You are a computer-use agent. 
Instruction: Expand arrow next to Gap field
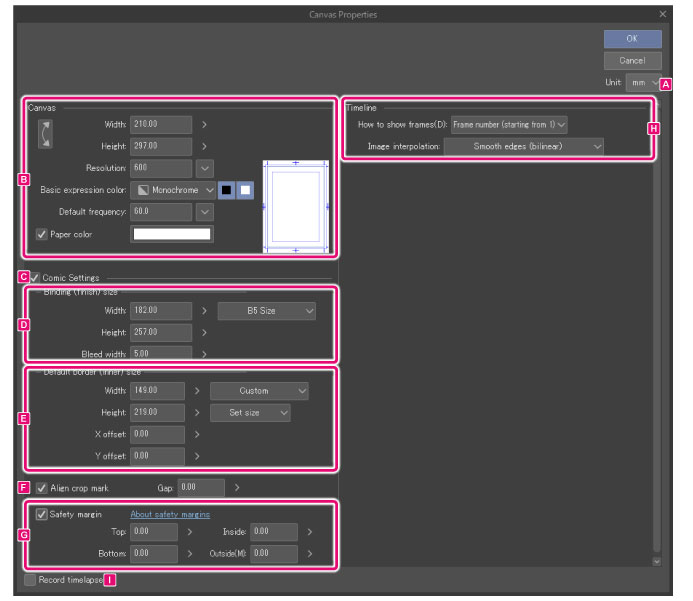[237, 488]
